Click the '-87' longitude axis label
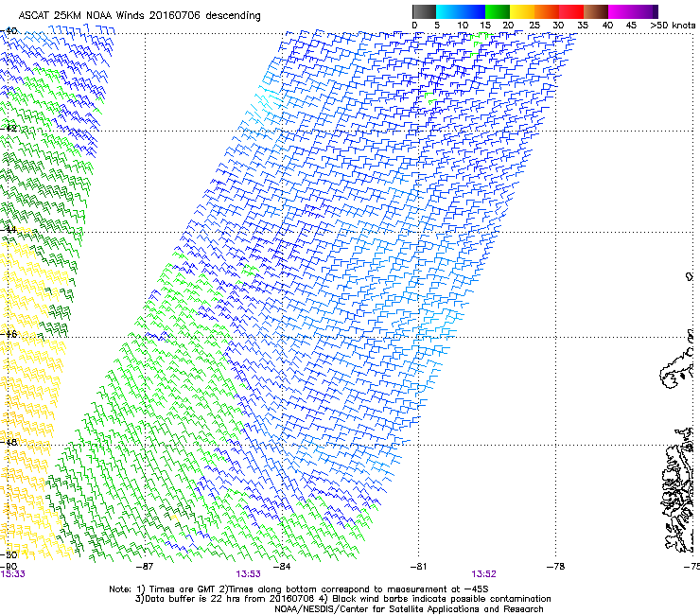This screenshot has height=615, width=700. tap(145, 567)
